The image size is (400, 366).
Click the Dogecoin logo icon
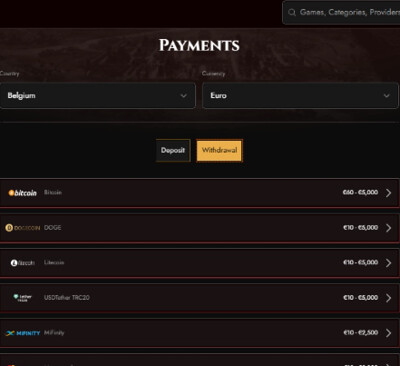23,228
